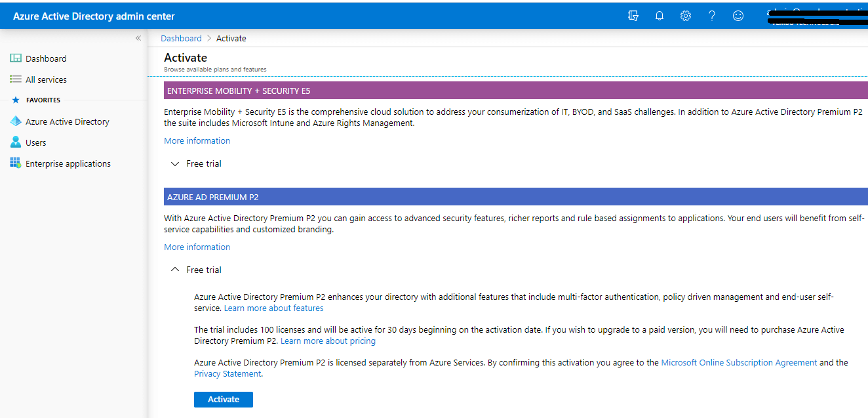Click the Activate button
Image resolution: width=868 pixels, height=418 pixels.
[x=224, y=399]
